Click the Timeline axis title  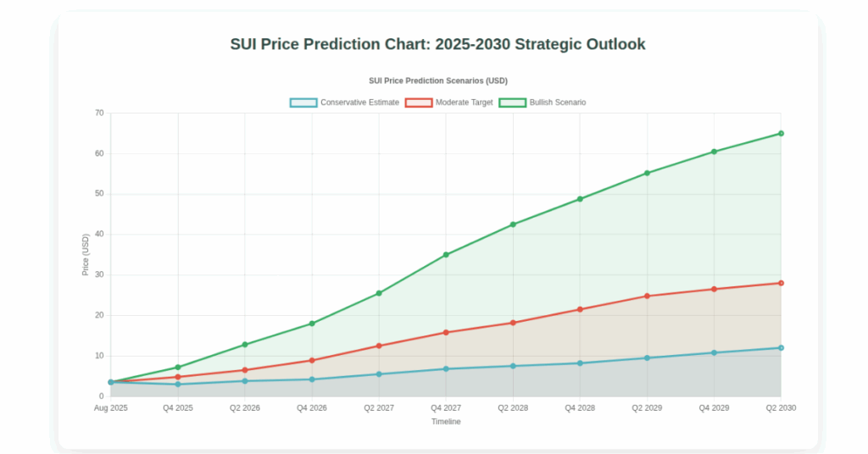tap(446, 422)
